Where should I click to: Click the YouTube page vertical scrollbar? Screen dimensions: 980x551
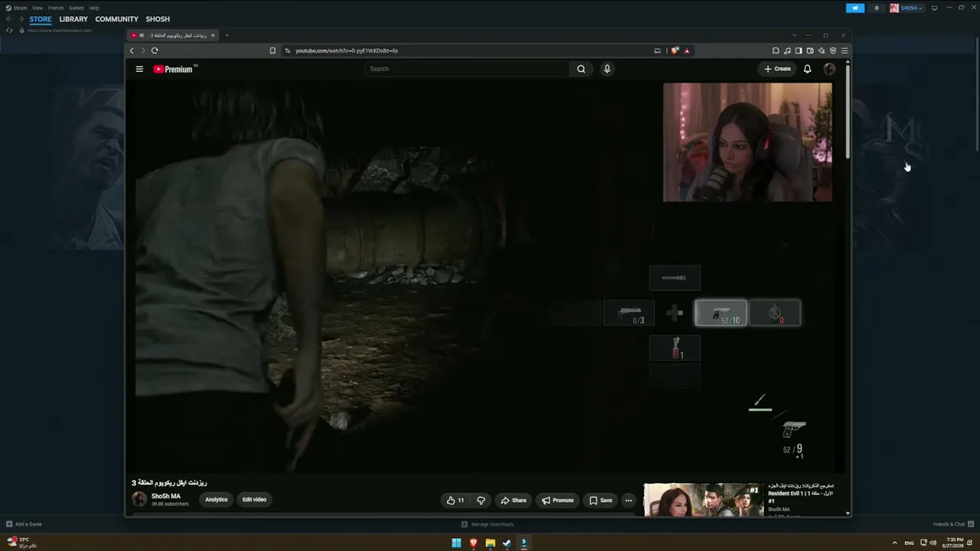click(x=848, y=111)
